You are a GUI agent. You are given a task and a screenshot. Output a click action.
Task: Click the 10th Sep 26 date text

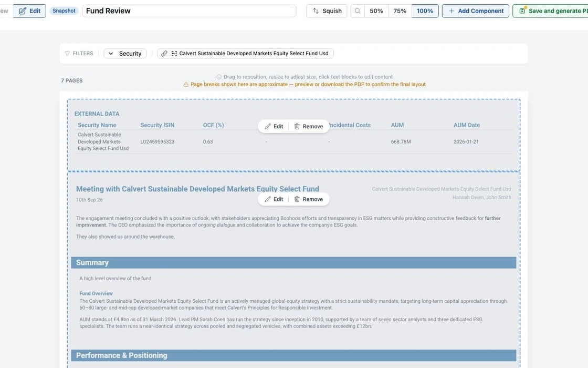pos(89,200)
